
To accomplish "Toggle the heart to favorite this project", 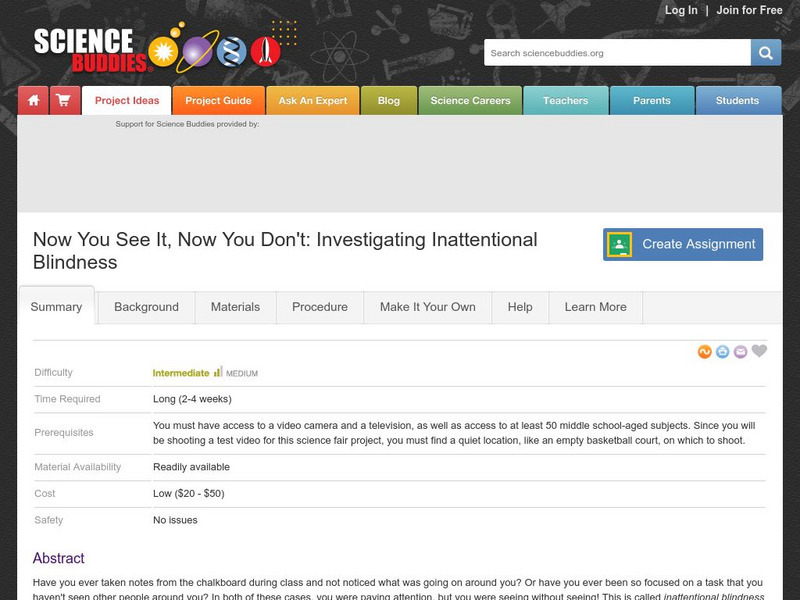I will (x=757, y=350).
